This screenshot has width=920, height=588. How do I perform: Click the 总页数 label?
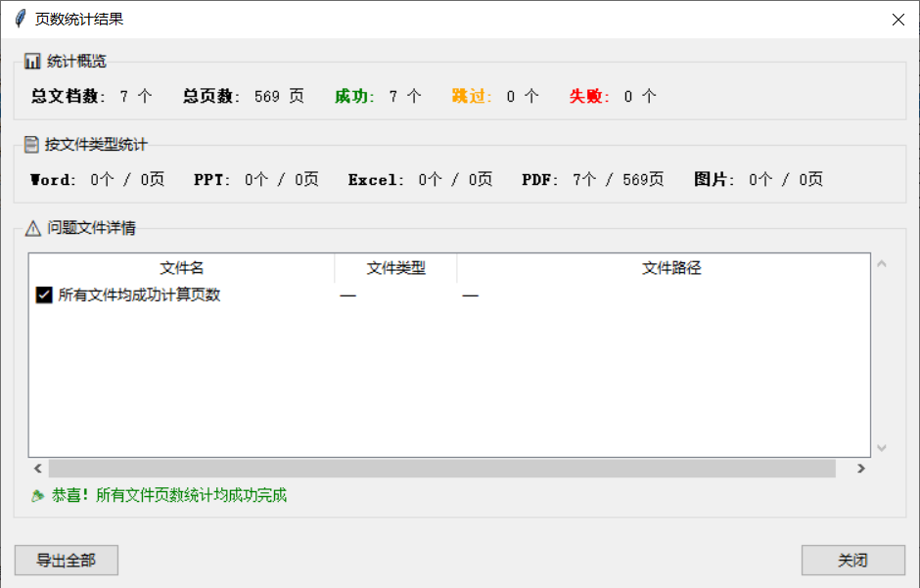(211, 96)
